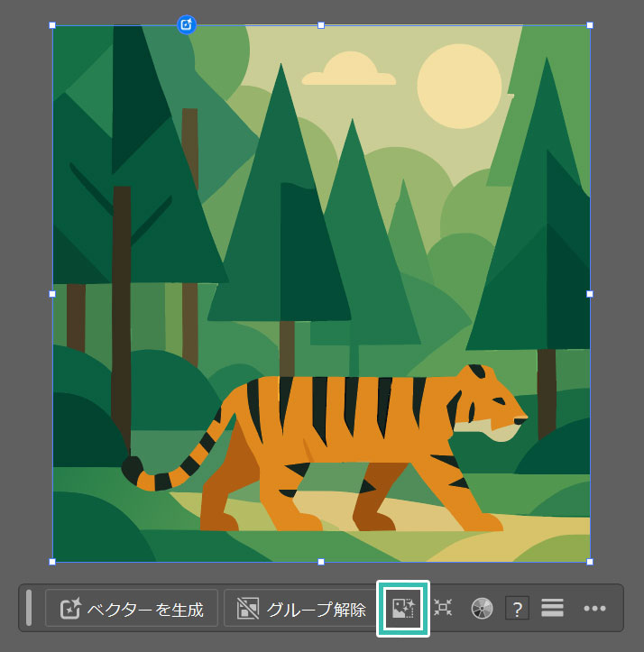644x652 pixels.
Task: Click the right-middle selection handle
Action: (590, 294)
